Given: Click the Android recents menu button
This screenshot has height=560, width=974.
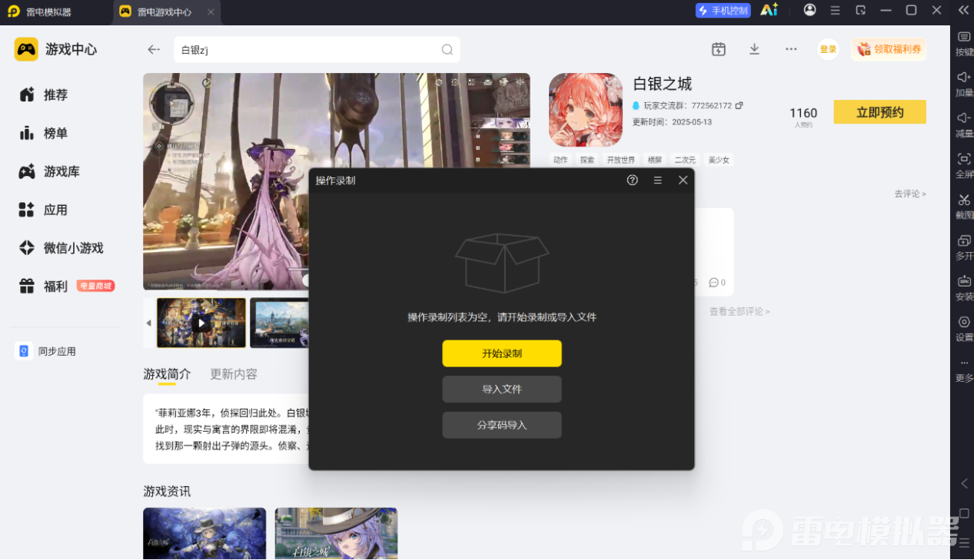Looking at the screenshot, I should pos(964,543).
